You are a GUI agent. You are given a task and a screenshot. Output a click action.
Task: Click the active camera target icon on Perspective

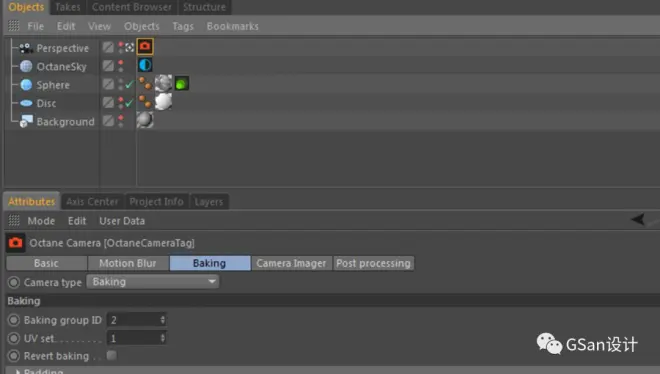(x=129, y=48)
